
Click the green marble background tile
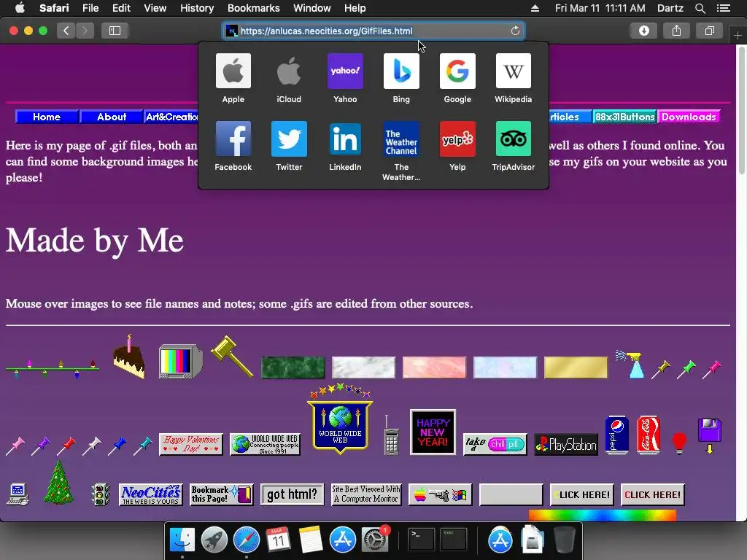293,367
